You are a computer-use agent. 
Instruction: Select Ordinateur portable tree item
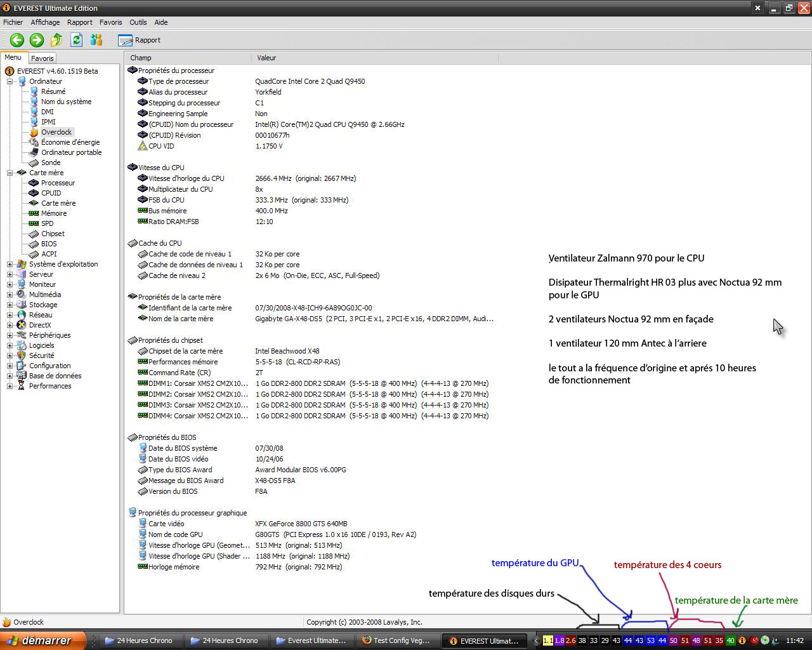(71, 152)
